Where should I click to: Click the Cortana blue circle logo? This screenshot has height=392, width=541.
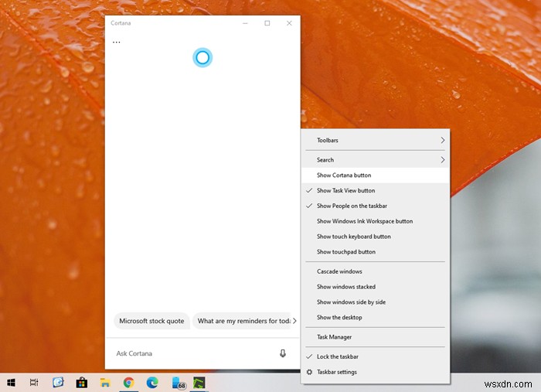[202, 58]
